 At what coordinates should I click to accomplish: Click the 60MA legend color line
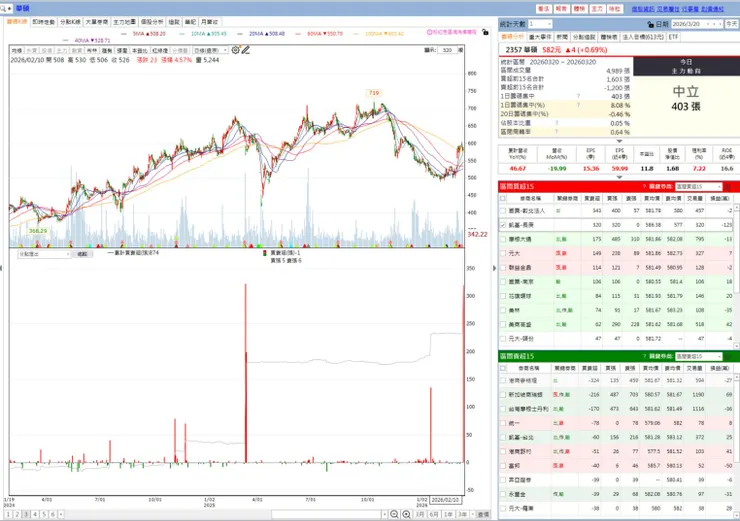[x=298, y=34]
